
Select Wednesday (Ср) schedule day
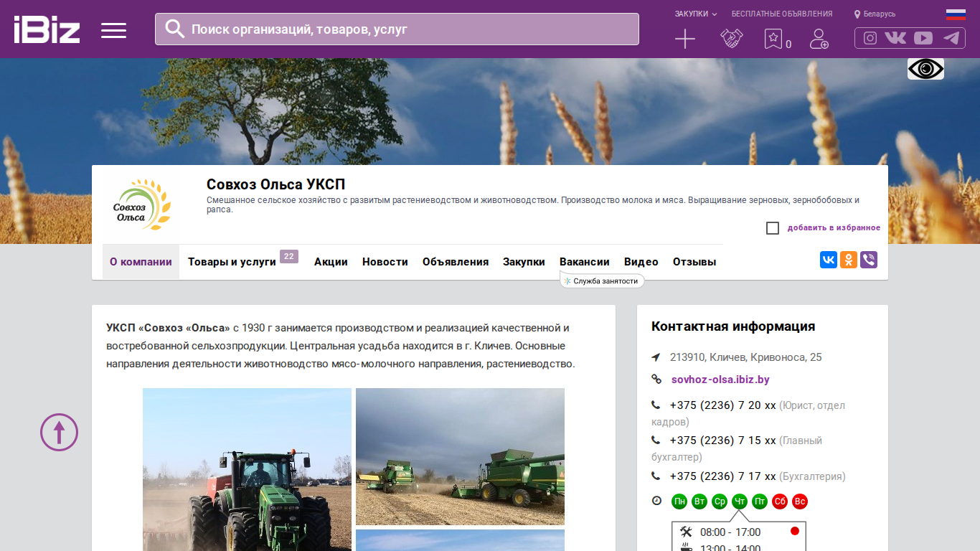(720, 501)
